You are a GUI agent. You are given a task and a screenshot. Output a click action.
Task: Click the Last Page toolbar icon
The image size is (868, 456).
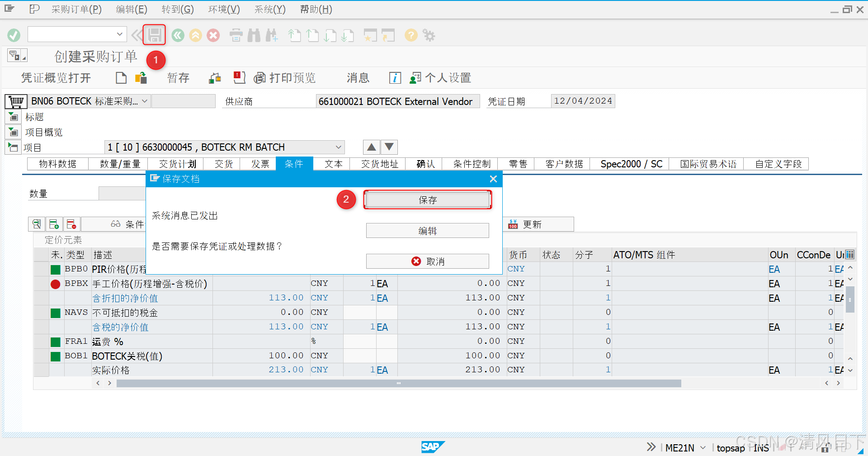(x=348, y=35)
